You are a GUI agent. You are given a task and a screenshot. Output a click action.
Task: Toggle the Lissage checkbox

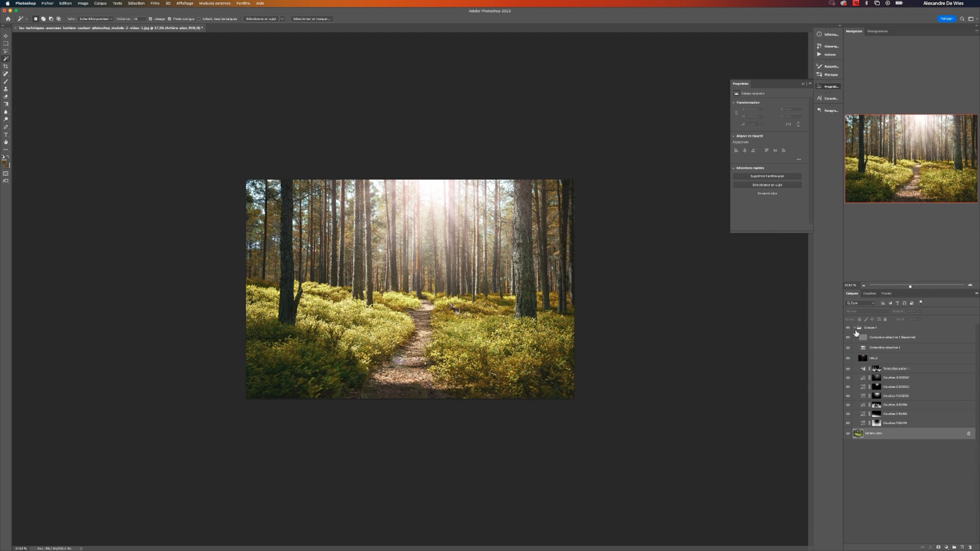tap(151, 19)
